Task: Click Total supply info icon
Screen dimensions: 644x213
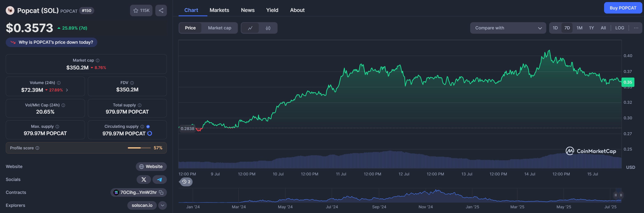Action: (x=140, y=105)
